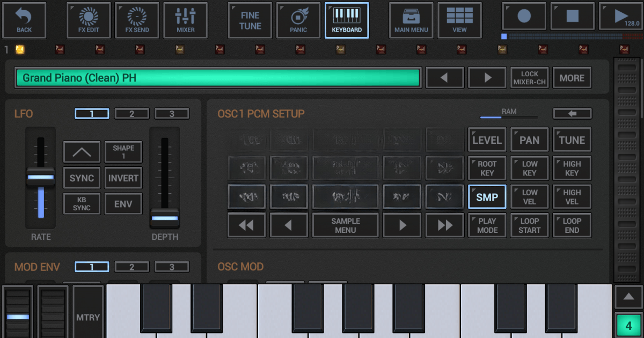Switch to LFO tab 2
This screenshot has width=644, height=338.
point(131,113)
